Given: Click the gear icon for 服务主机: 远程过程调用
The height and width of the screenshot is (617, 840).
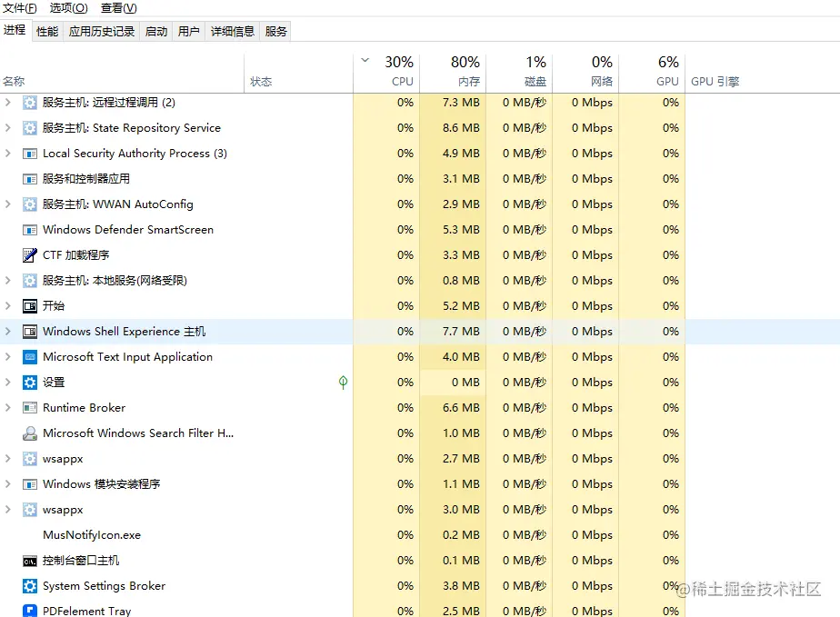Looking at the screenshot, I should [30, 103].
